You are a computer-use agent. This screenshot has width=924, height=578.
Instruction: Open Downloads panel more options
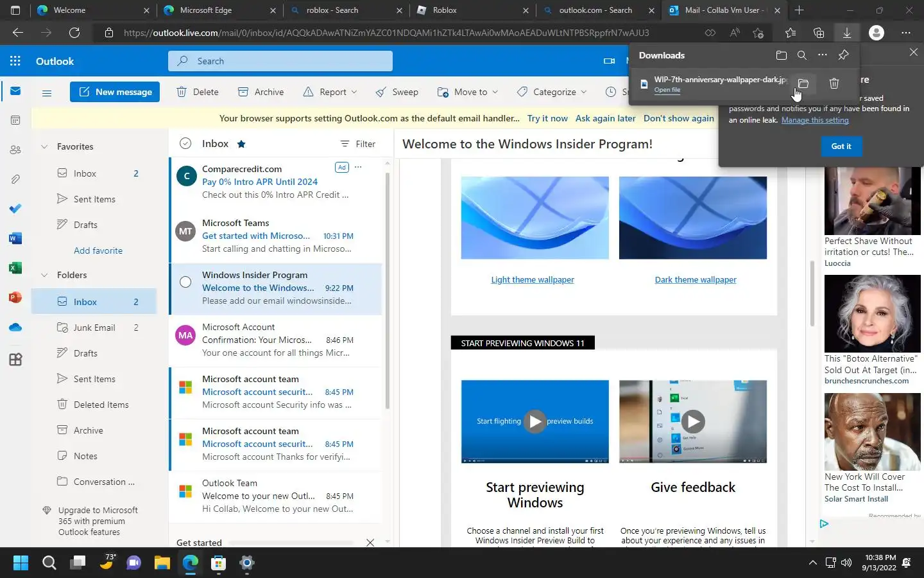pyautogui.click(x=823, y=55)
